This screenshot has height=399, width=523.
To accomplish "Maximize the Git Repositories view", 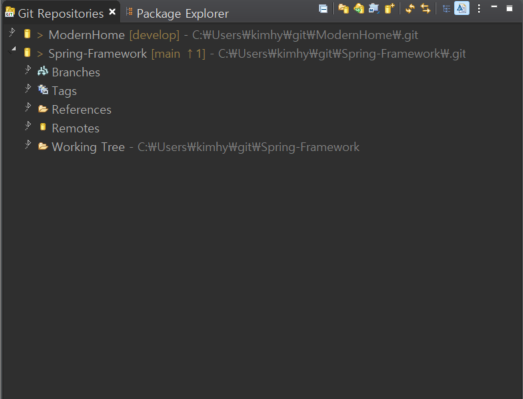I will (x=509, y=8).
